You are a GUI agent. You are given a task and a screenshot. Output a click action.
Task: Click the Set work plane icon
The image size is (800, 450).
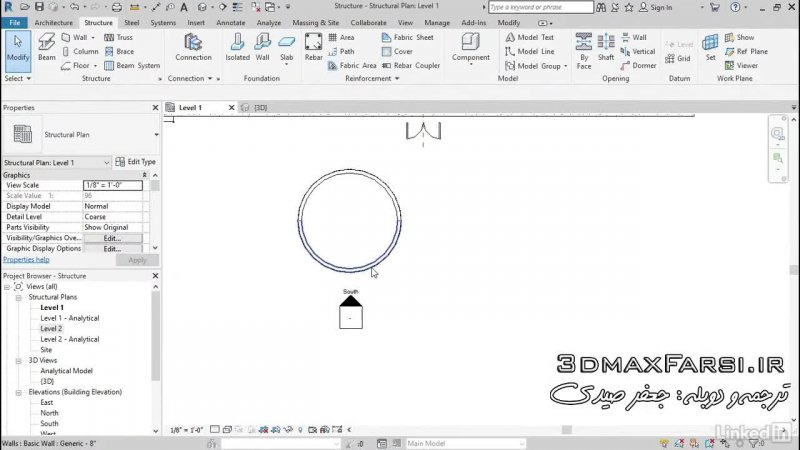711,46
